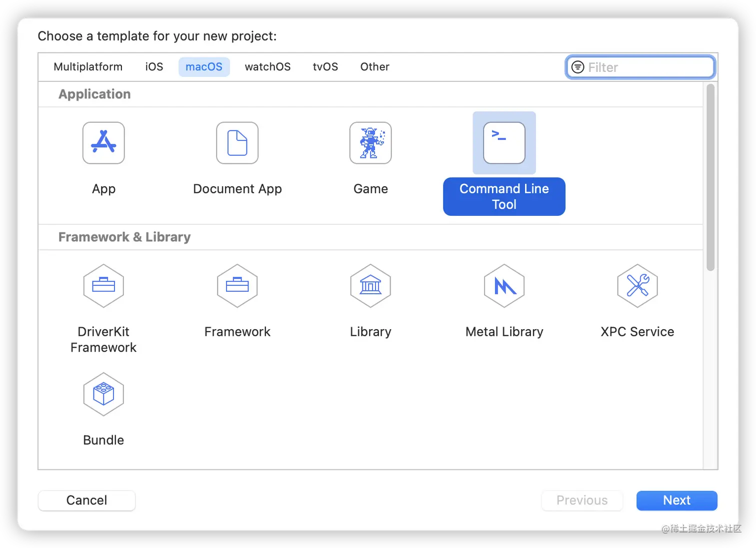Open the tvOS tab
Image resolution: width=756 pixels, height=548 pixels.
pyautogui.click(x=325, y=67)
